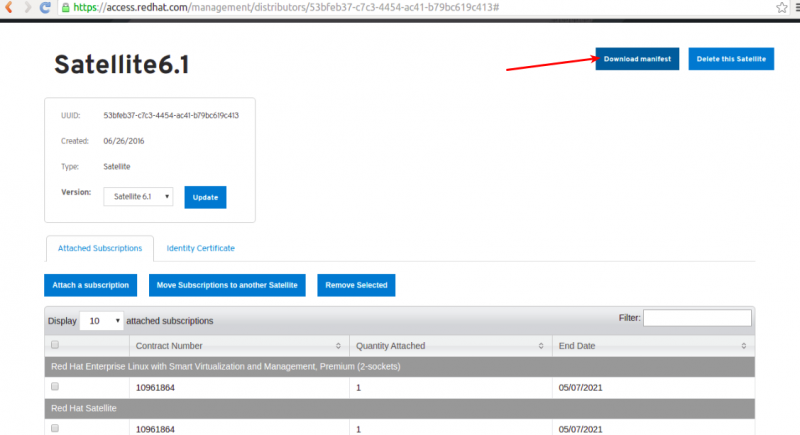This screenshot has height=435, width=800.
Task: Sort by Contract Number column arrows
Action: coord(338,346)
